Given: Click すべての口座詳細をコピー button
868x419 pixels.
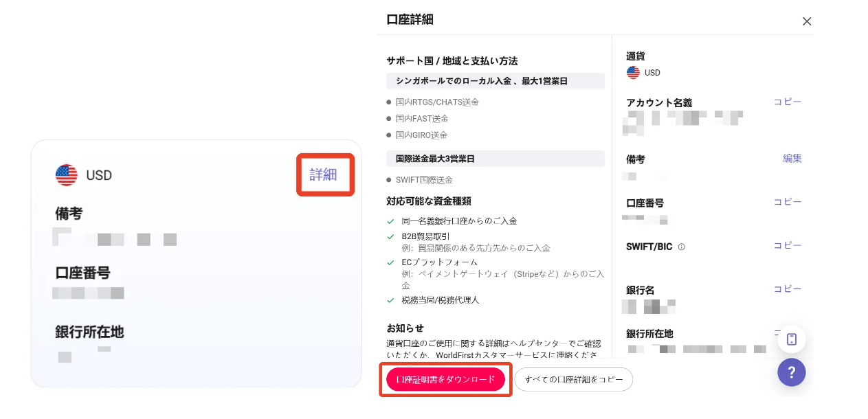Looking at the screenshot, I should tap(573, 379).
